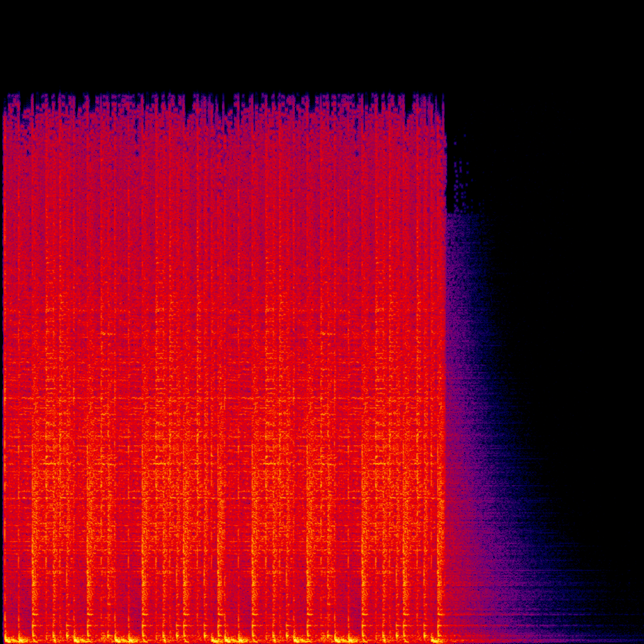
Task: Click the jagged purple top edge of spectrogram
Action: [220, 101]
